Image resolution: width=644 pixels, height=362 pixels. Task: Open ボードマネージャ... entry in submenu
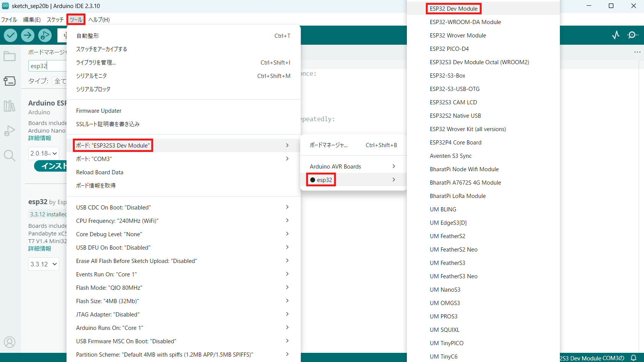(x=353, y=145)
